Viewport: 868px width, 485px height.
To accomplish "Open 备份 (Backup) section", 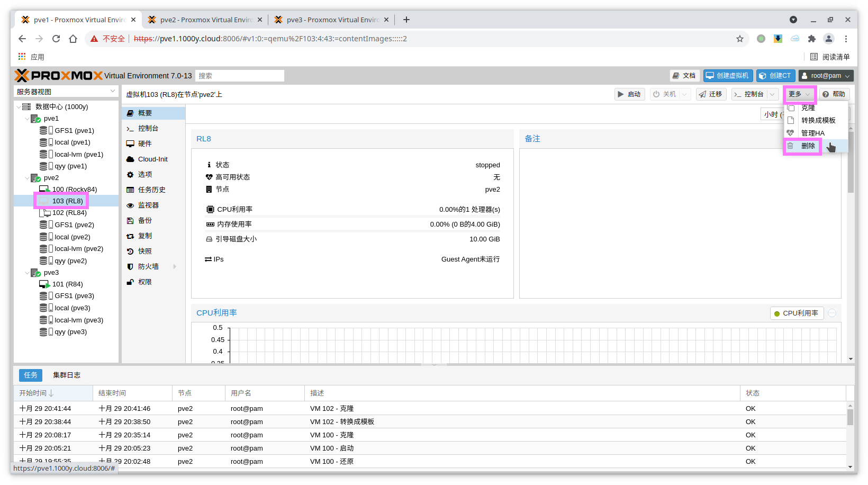I will [x=144, y=221].
